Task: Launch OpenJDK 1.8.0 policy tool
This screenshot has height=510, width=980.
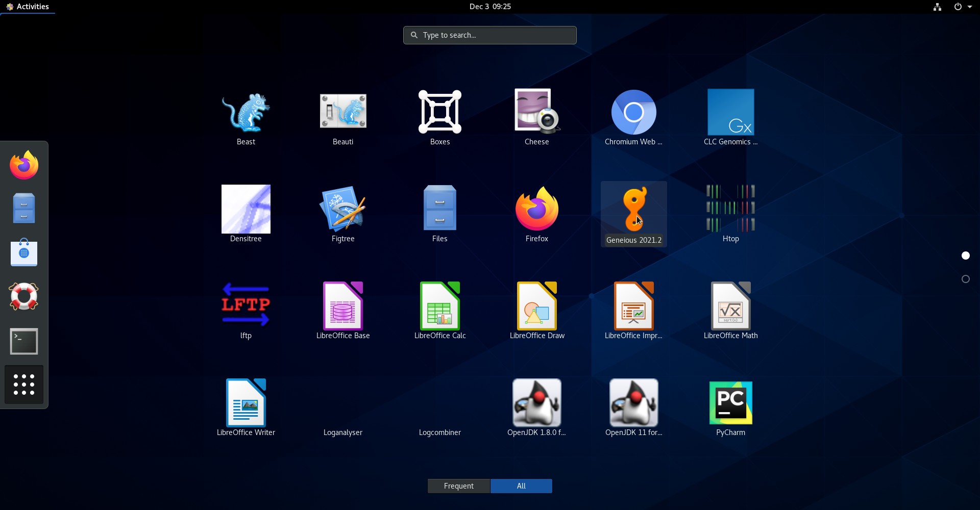Action: (x=536, y=408)
